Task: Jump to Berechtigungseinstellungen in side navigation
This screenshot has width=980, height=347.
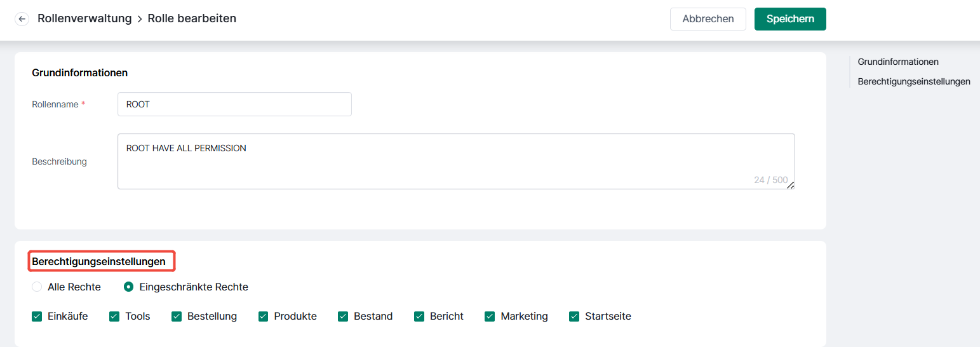Action: [914, 81]
